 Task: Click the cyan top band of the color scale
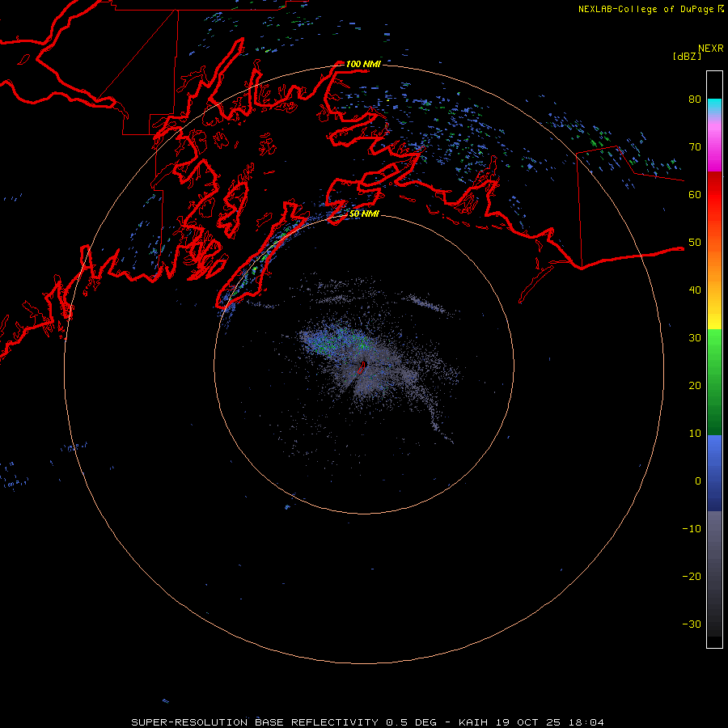[x=714, y=107]
